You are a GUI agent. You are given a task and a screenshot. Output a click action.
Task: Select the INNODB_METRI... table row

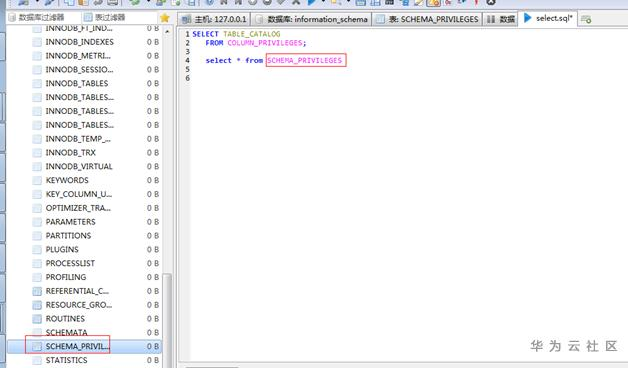84,56
